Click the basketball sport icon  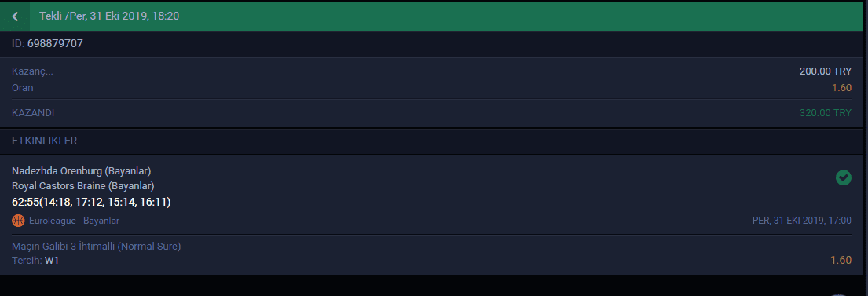click(x=18, y=221)
